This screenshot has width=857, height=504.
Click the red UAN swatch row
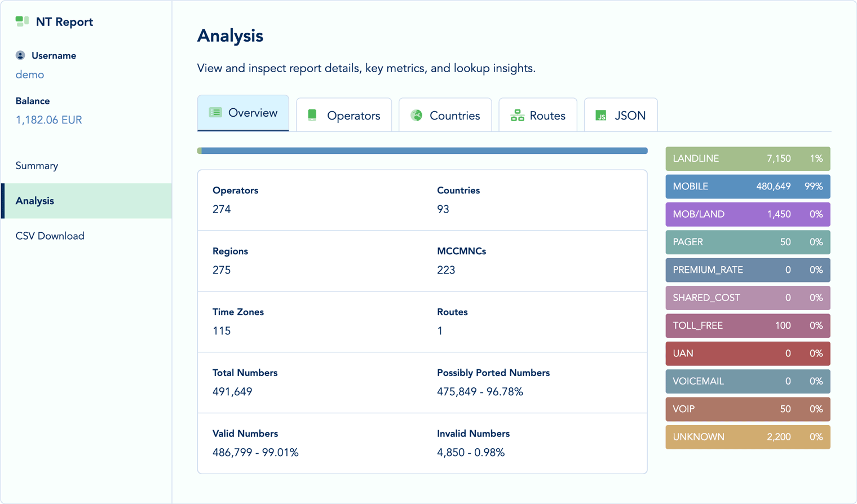coord(748,353)
